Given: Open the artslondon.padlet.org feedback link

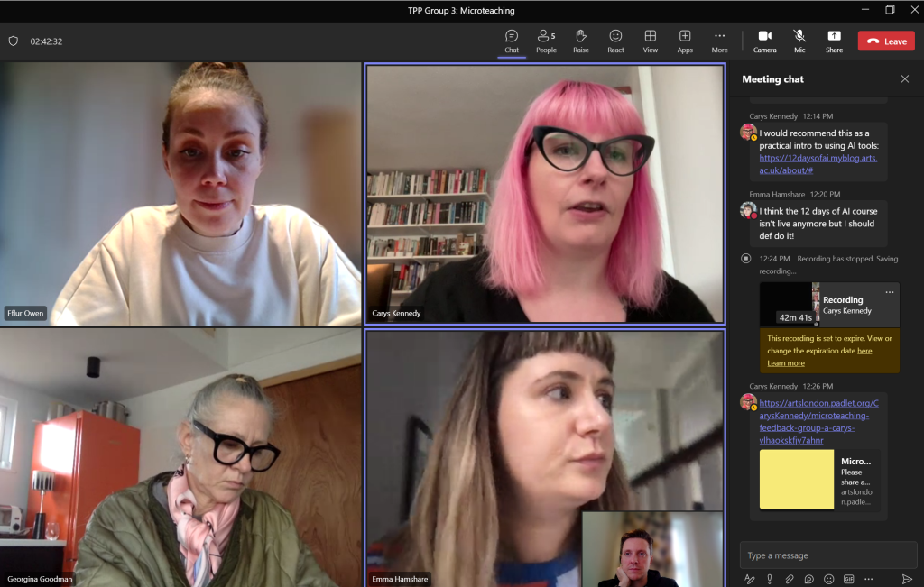Looking at the screenshot, I should click(818, 422).
